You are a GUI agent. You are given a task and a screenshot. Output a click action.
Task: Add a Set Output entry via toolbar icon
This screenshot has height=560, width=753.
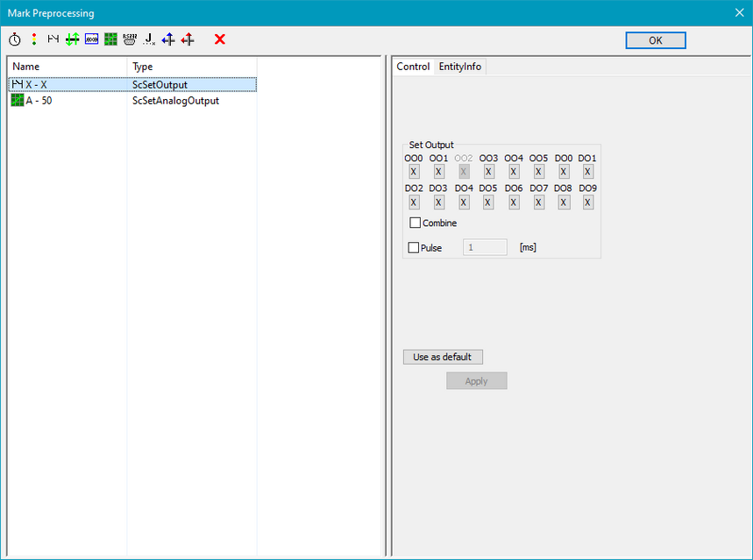click(53, 39)
